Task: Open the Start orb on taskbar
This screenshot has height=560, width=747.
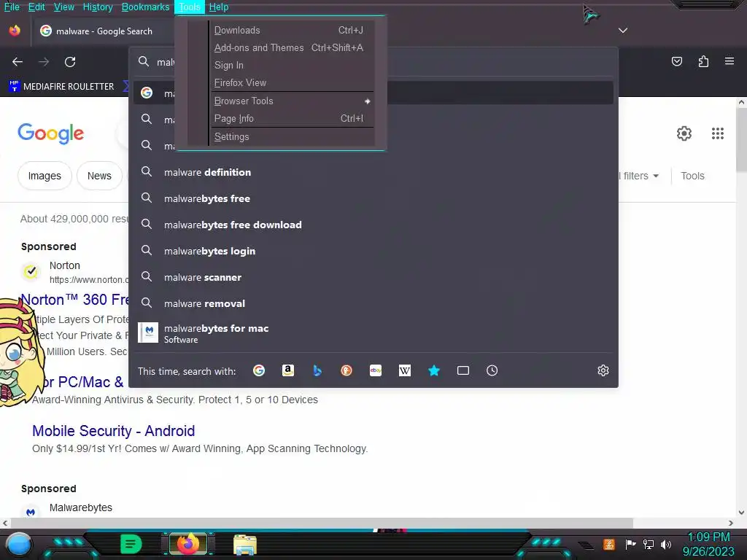Action: pos(19,544)
